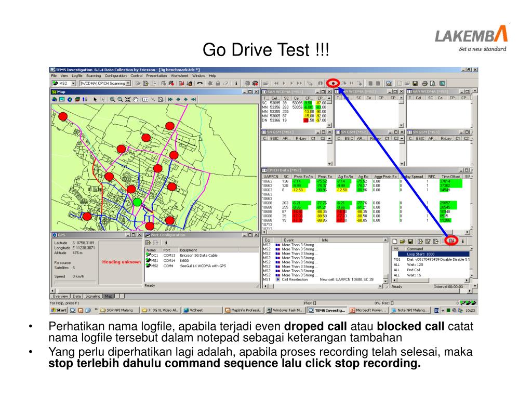
Task: Click the Time Offset column header
Action: click(x=450, y=177)
